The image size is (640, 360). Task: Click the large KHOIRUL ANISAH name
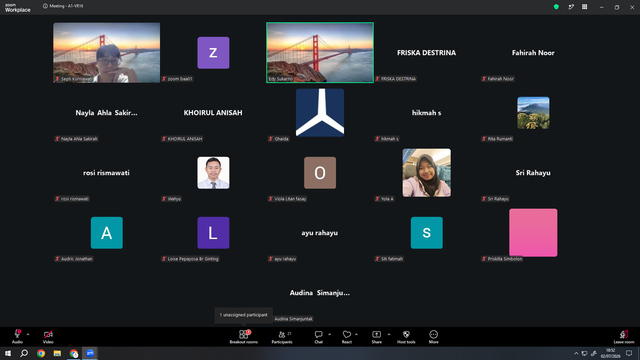pos(213,113)
